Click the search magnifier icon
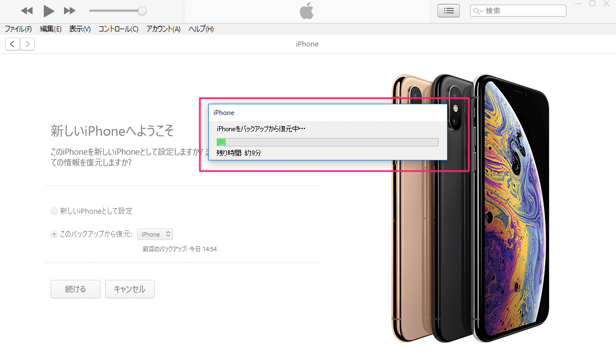616x364 pixels. (477, 11)
